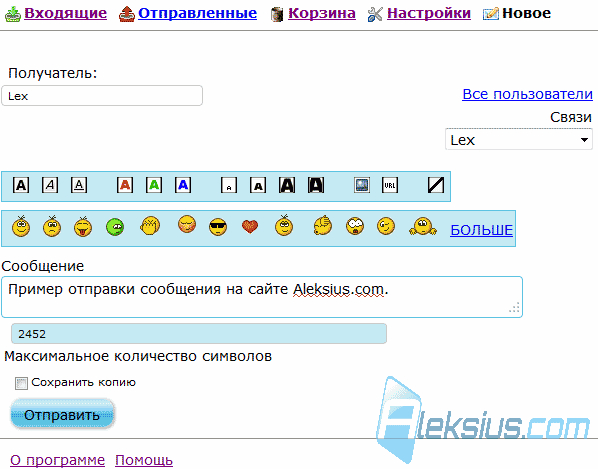Insert an image with picture icon

pos(362,185)
